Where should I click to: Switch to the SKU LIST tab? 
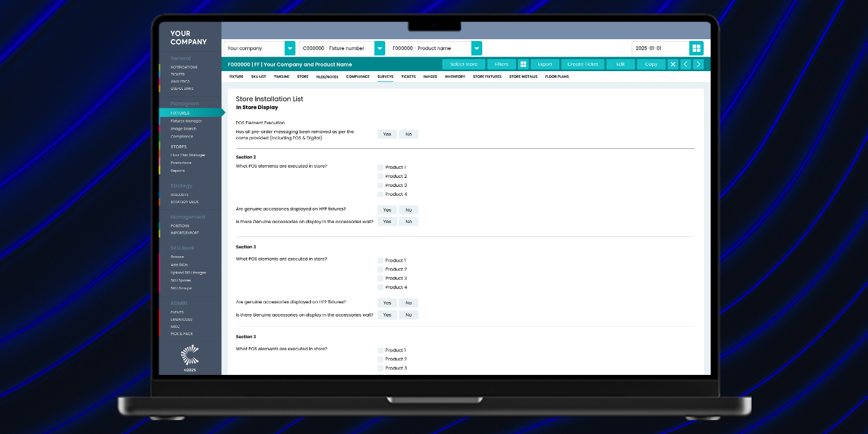pos(259,77)
